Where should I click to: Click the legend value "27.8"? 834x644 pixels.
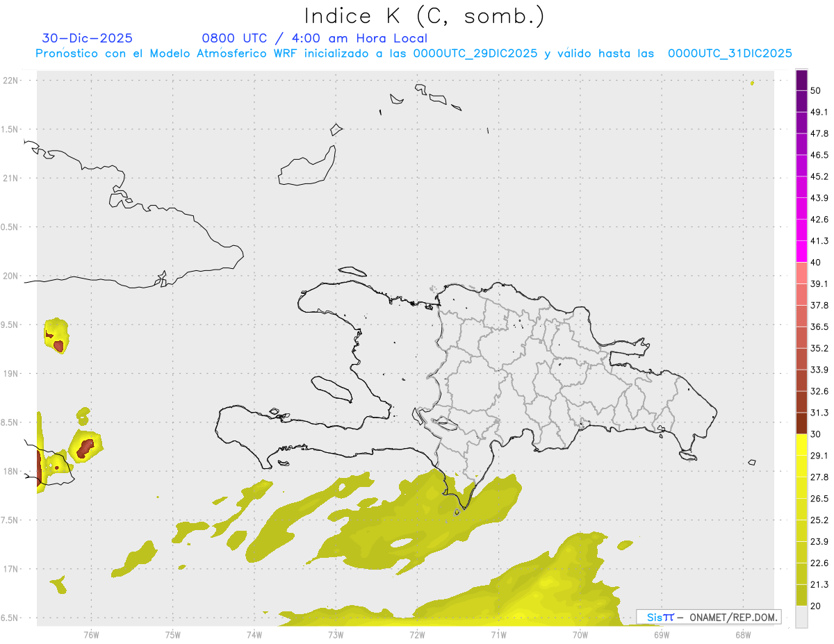819,477
